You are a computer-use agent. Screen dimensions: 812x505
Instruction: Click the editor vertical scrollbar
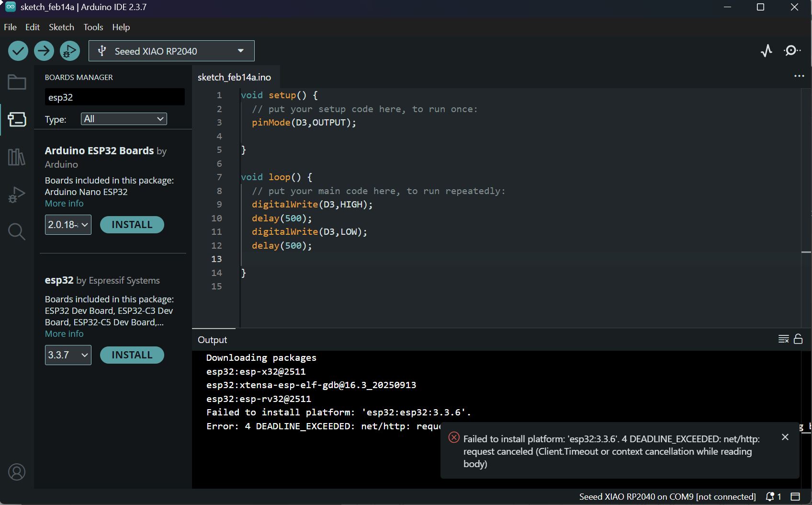(x=806, y=208)
